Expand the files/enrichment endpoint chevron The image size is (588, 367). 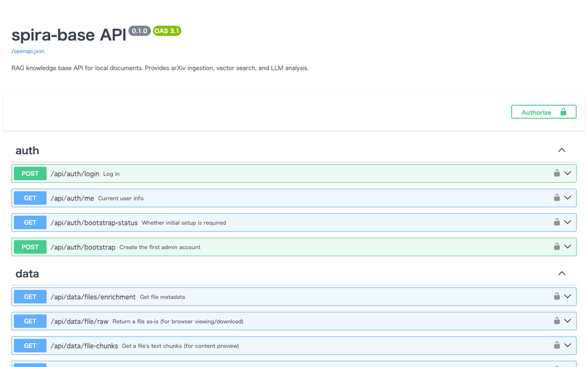click(x=568, y=297)
